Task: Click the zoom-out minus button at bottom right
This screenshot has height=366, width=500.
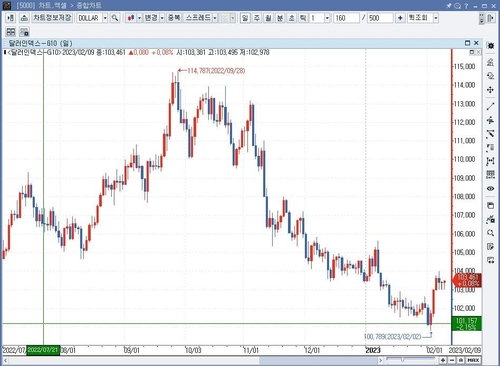Action: click(x=452, y=360)
